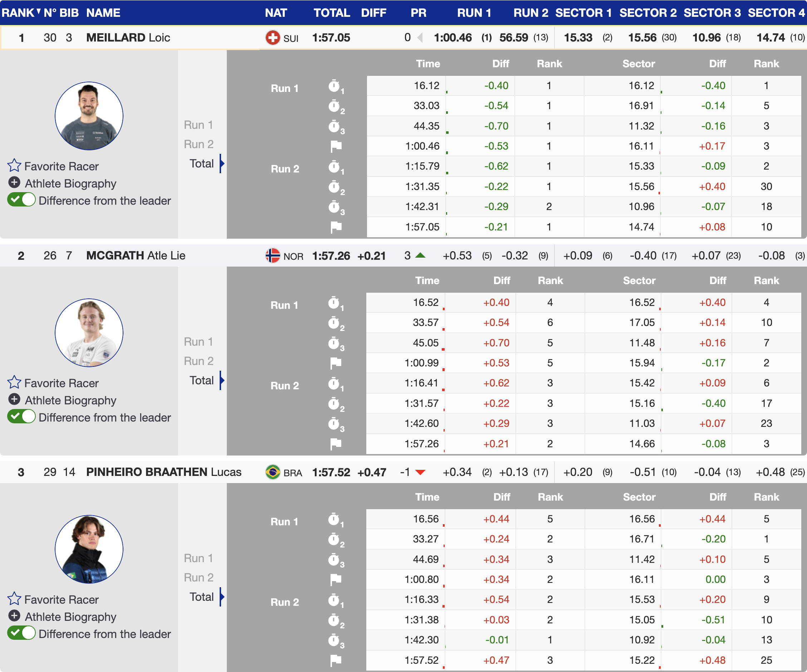Sort results by the RANK column header
The width and height of the screenshot is (807, 672).
point(18,13)
